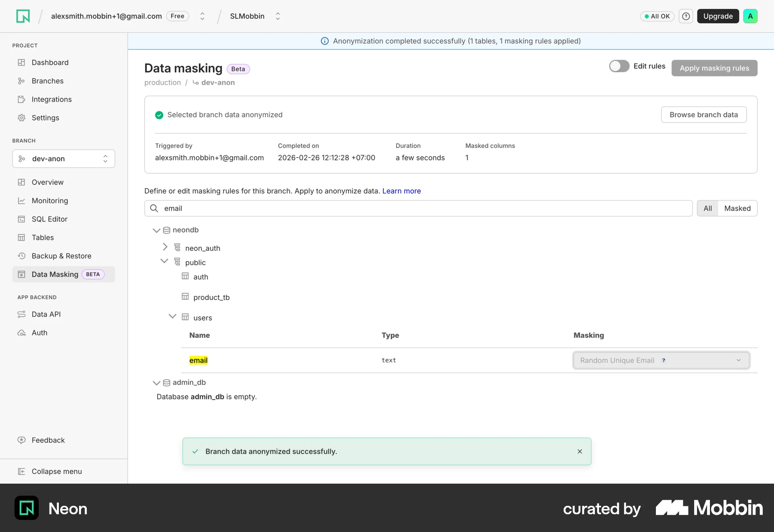Click the Free plan badge
The height and width of the screenshot is (532, 774).
(x=177, y=16)
